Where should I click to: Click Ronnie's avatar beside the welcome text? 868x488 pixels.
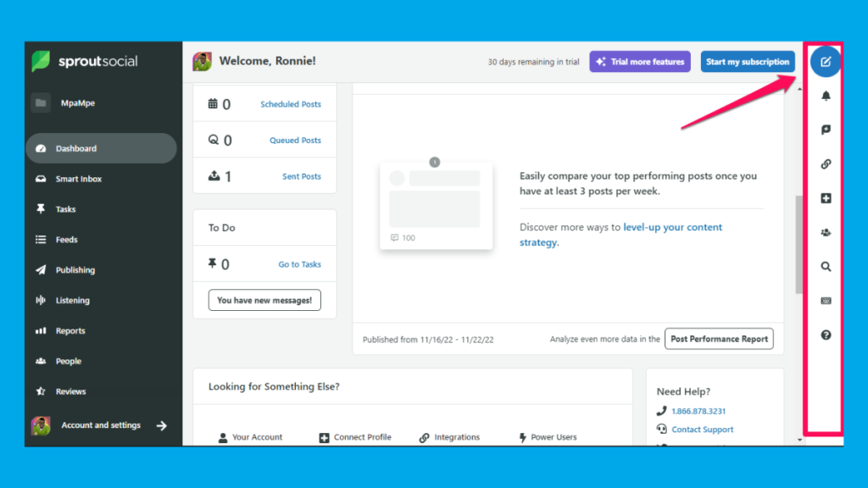(202, 61)
